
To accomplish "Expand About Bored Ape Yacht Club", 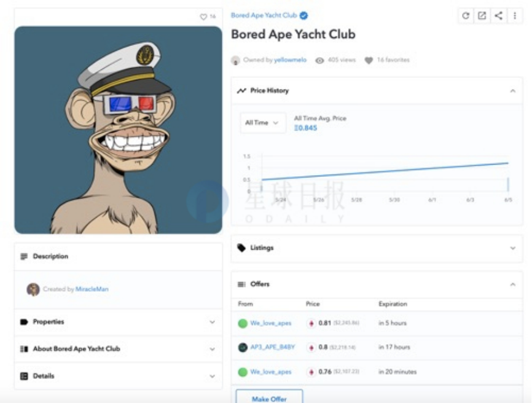I will tap(118, 349).
